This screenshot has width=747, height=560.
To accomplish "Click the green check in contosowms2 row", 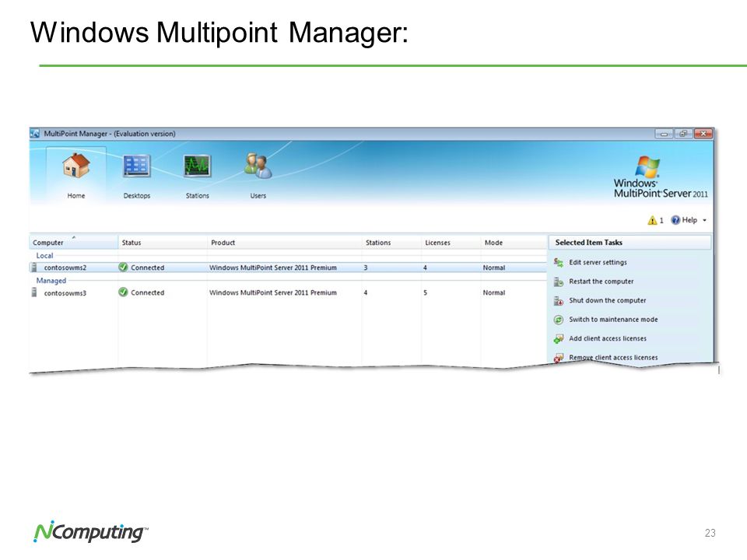I will tap(124, 267).
